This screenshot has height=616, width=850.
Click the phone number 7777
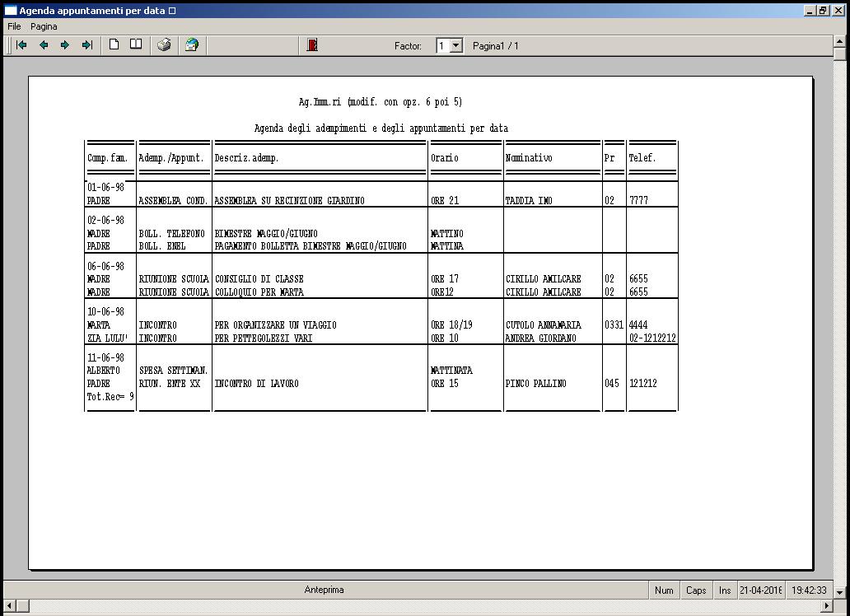(x=638, y=201)
